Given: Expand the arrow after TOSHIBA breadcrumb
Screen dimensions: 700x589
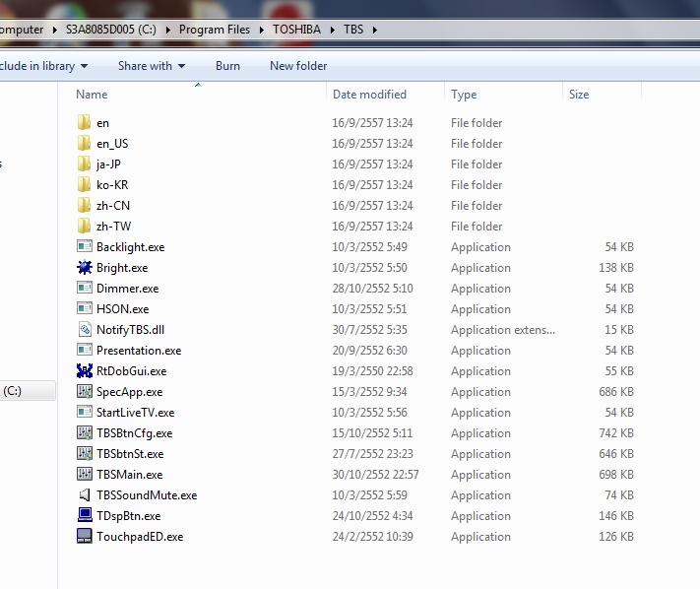Looking at the screenshot, I should coord(333,30).
